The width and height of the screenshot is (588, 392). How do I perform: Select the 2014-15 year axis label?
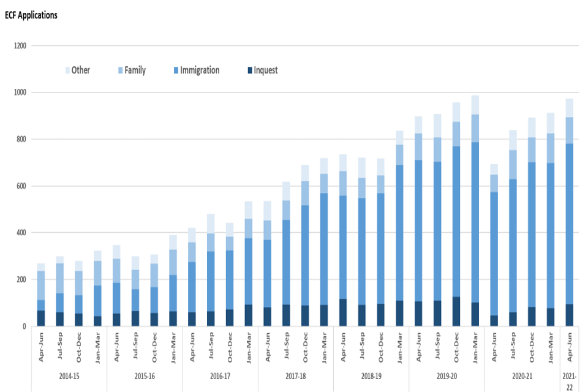[68, 376]
